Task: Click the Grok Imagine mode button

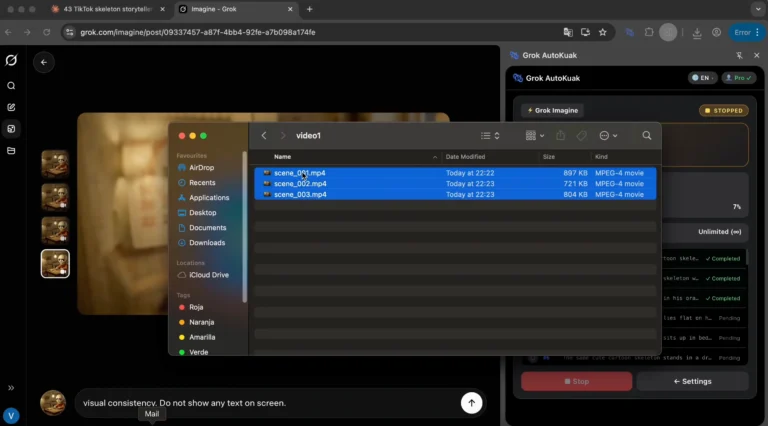Action: click(552, 111)
